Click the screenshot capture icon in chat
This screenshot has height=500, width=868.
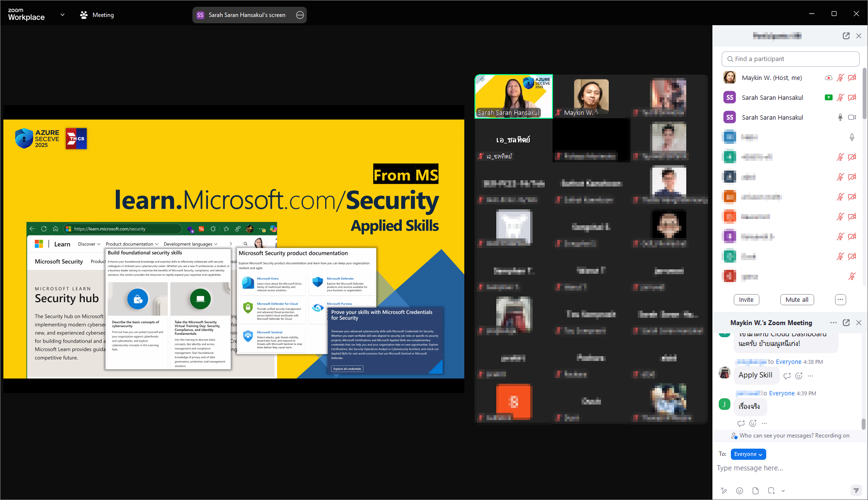coord(772,491)
